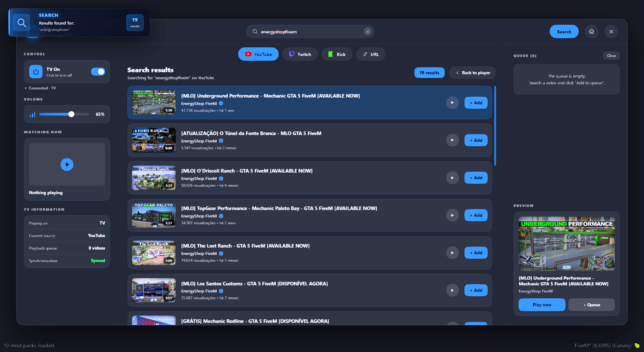
Task: Close the TV control panel
Action: point(611,31)
